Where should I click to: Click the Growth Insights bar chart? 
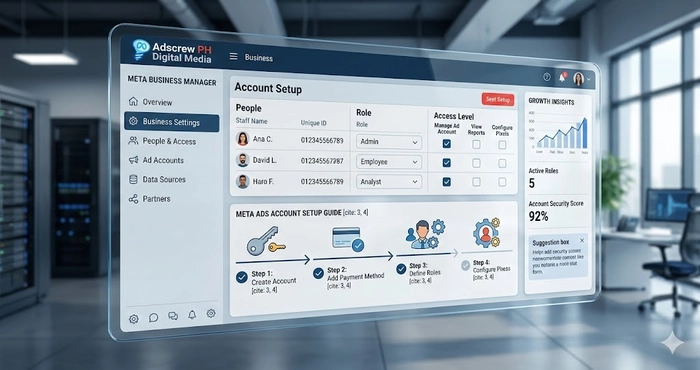pyautogui.click(x=560, y=133)
